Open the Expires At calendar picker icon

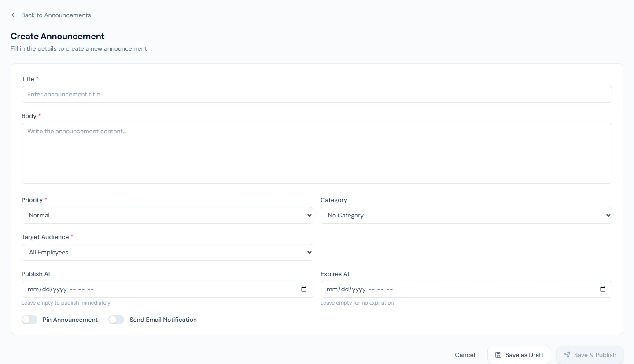click(x=603, y=289)
